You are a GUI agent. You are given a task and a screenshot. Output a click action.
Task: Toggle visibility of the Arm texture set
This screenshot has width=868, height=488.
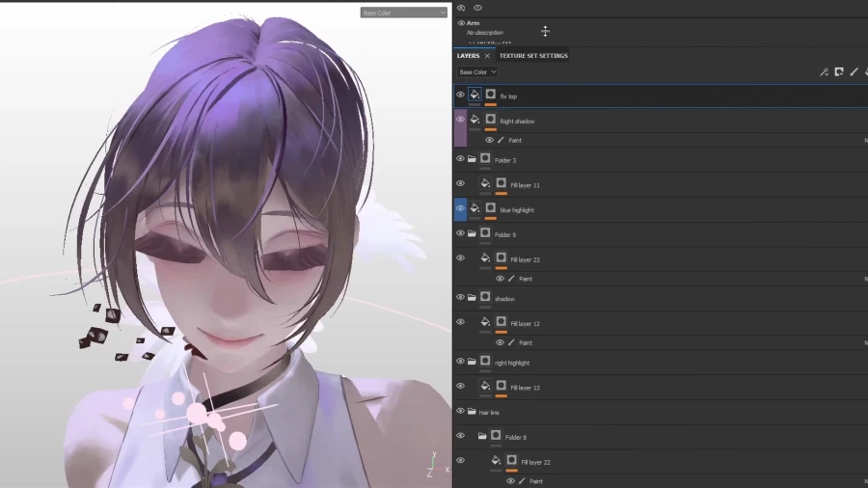point(461,23)
